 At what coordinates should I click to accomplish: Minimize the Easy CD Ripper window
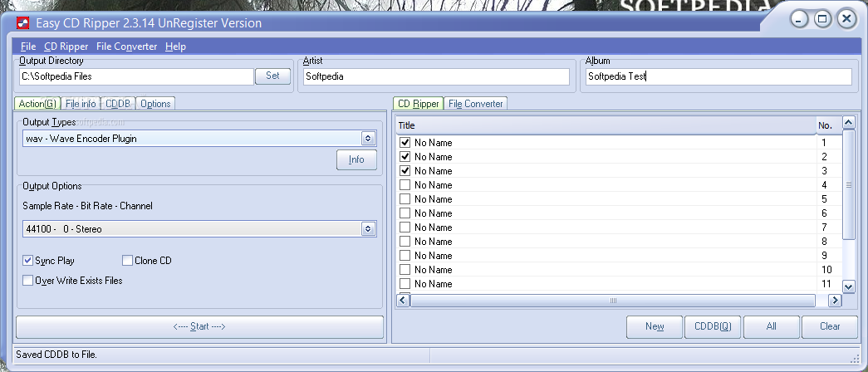tap(799, 19)
